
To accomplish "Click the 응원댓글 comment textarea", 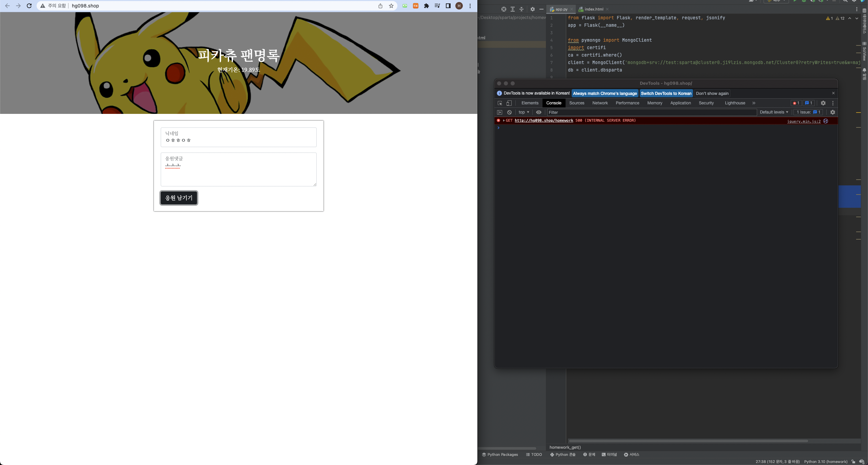I will (x=239, y=169).
